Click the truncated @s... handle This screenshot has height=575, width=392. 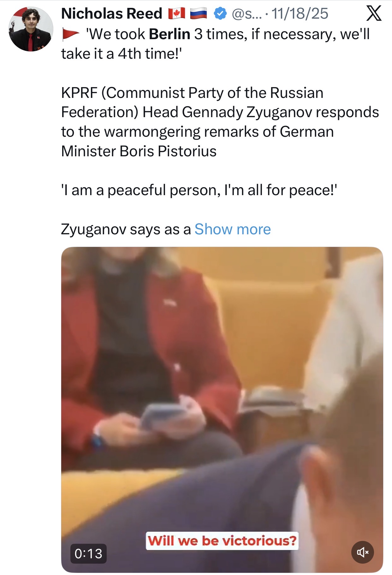click(x=247, y=14)
